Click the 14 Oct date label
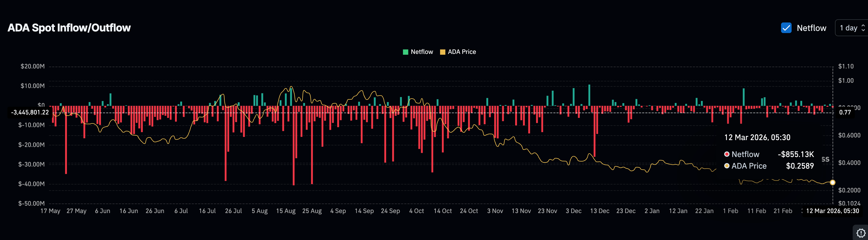 [x=443, y=211]
